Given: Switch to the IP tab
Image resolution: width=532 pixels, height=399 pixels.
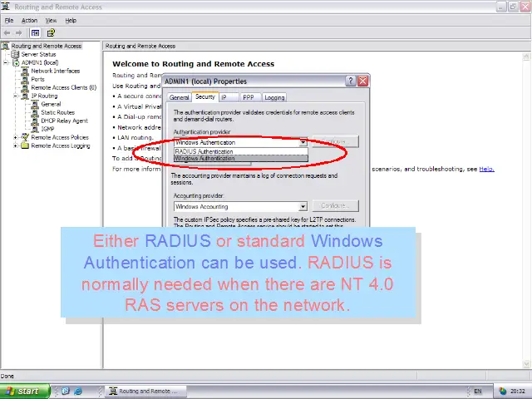Looking at the screenshot, I should (229, 97).
